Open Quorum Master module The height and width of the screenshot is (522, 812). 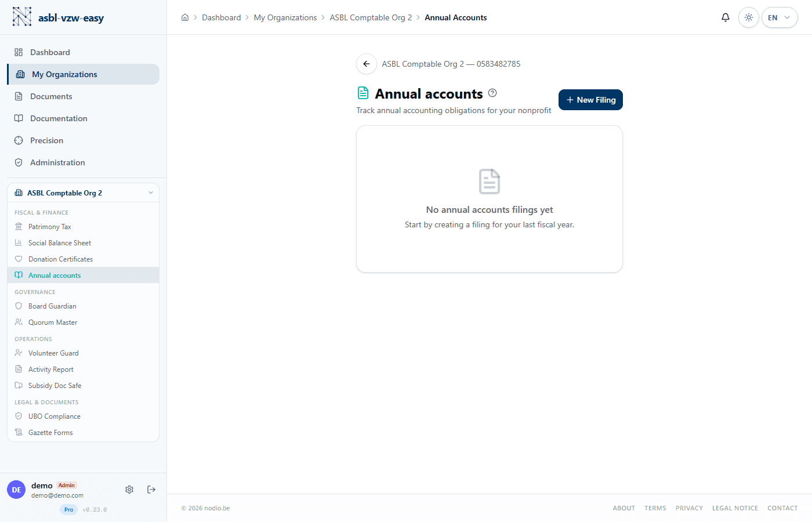(84, 322)
